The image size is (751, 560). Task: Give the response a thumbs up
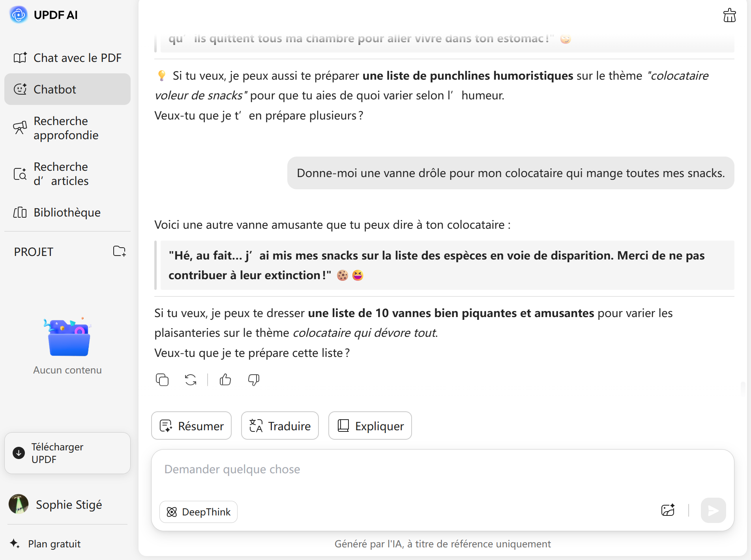click(x=225, y=380)
